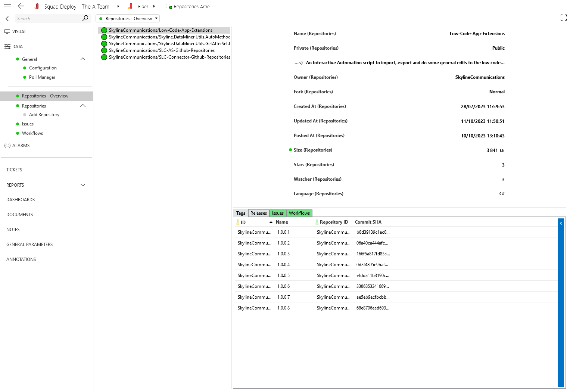Click the green dot beside Size (Repositories)
Screen dimensions: 570x392
coord(290,150)
